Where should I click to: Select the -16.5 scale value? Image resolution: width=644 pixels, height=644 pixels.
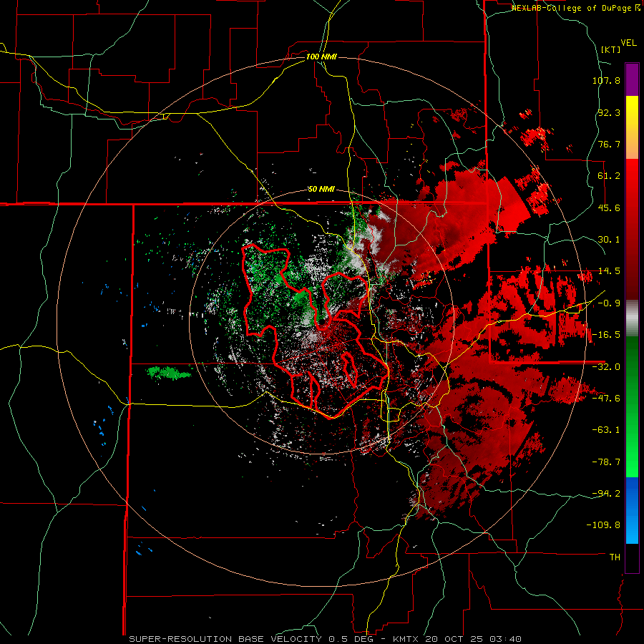point(606,335)
